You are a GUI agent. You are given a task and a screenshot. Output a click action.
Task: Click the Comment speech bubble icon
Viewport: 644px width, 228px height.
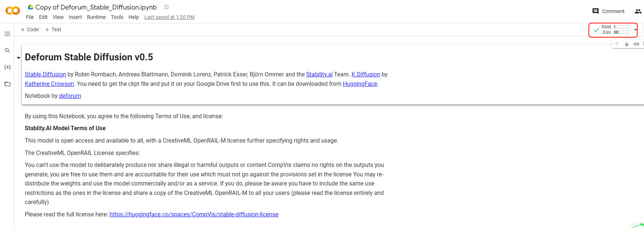pyautogui.click(x=596, y=11)
